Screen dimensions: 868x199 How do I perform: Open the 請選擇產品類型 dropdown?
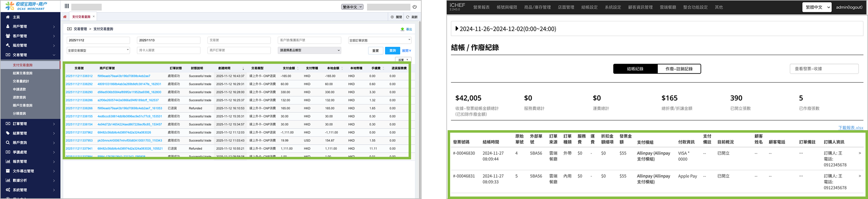tap(309, 51)
